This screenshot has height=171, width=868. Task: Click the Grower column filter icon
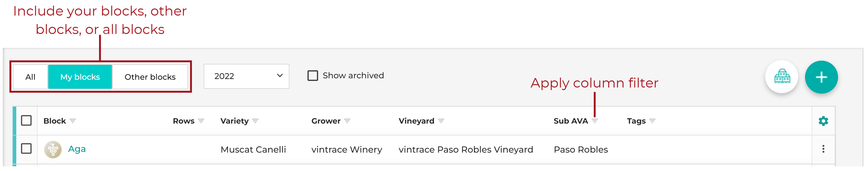[x=347, y=121]
